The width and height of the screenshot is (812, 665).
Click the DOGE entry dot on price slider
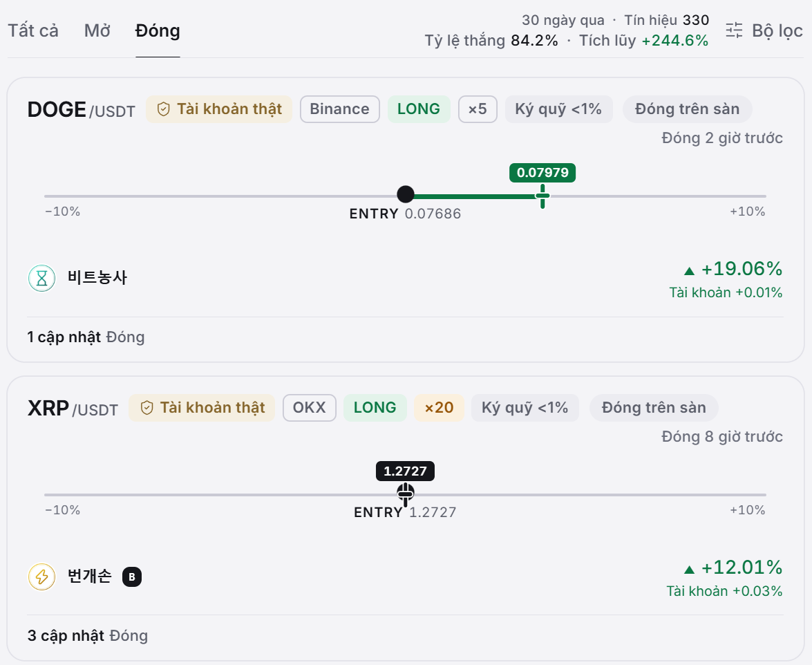tap(406, 195)
